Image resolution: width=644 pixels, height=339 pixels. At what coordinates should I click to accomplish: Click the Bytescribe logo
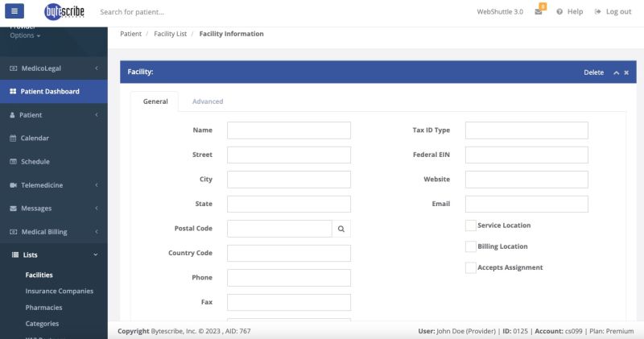(x=64, y=12)
